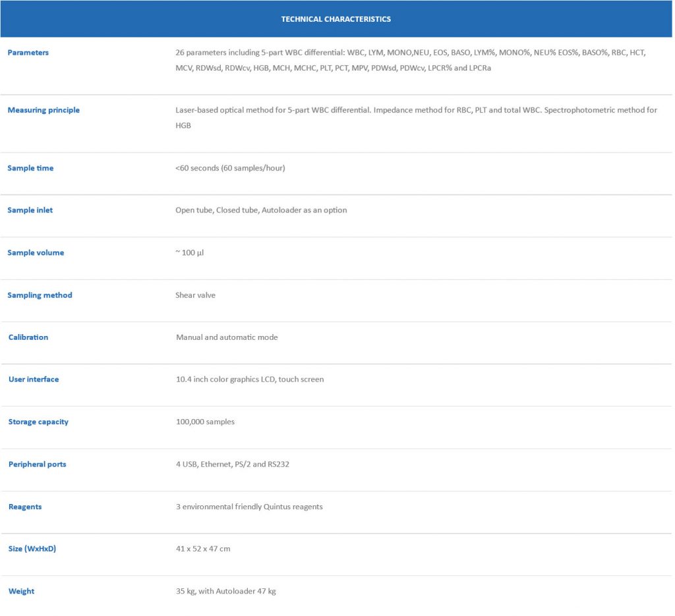The height and width of the screenshot is (616, 675).
Task: Select the Parameters row label
Action: (x=28, y=53)
